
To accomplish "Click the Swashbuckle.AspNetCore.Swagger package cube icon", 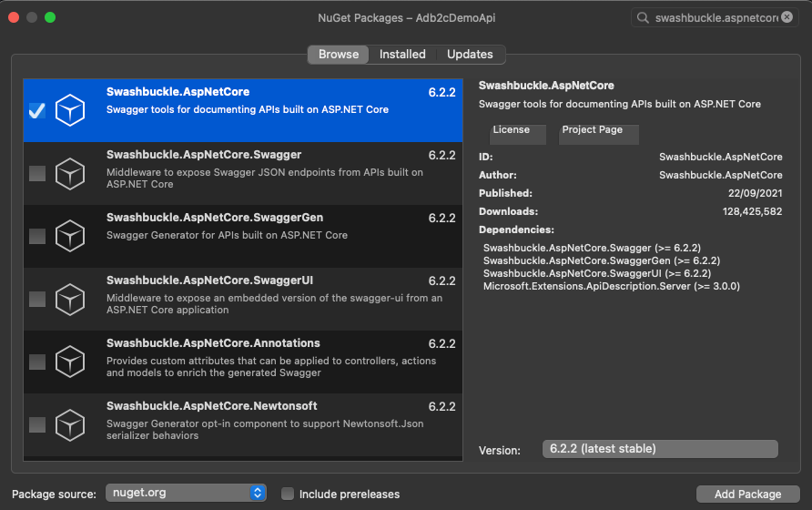I will coord(70,174).
